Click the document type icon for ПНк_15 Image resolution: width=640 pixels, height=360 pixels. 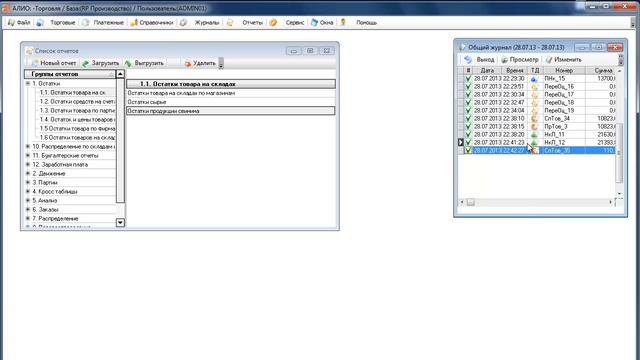pyautogui.click(x=534, y=78)
